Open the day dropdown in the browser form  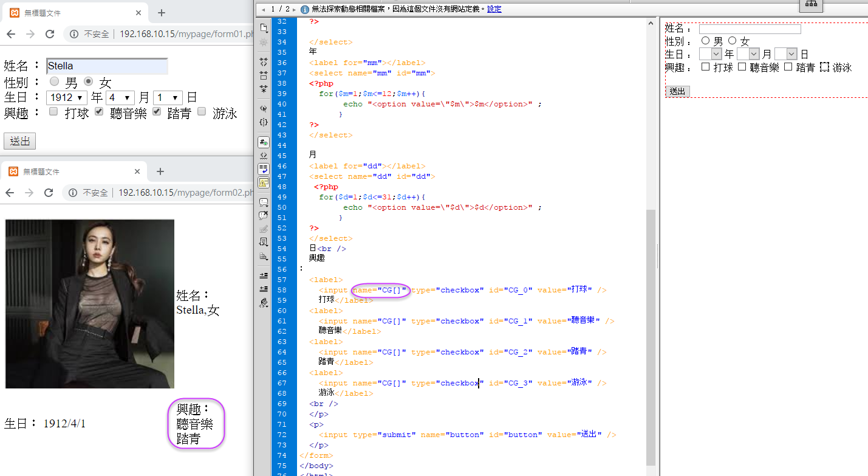point(168,97)
